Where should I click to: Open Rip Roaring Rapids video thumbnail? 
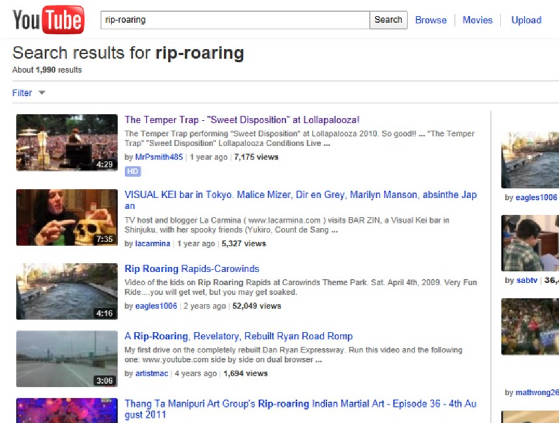(x=67, y=291)
